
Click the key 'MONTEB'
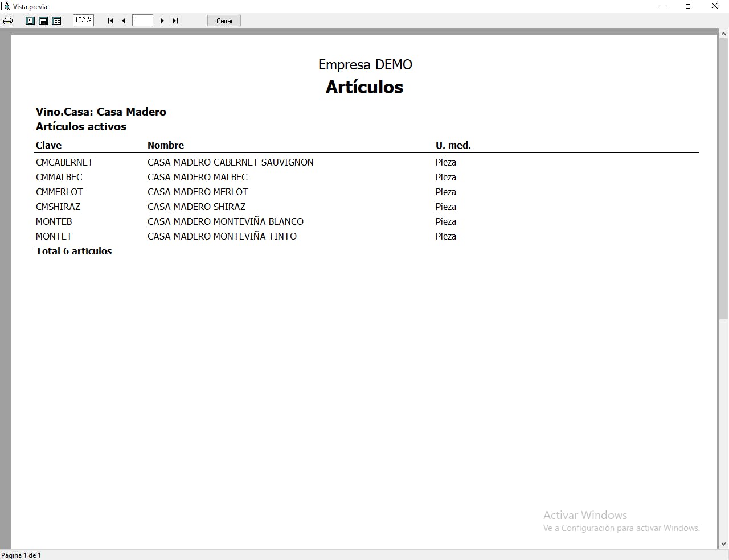[54, 221]
